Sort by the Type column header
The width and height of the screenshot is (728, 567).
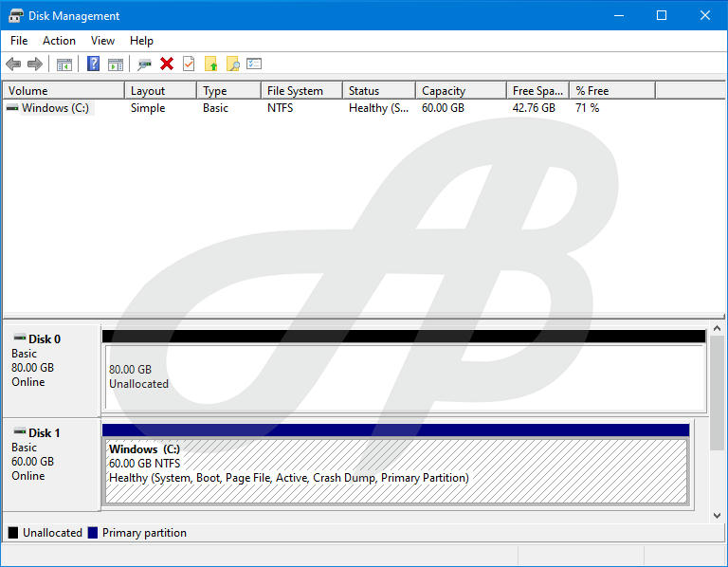tap(228, 91)
